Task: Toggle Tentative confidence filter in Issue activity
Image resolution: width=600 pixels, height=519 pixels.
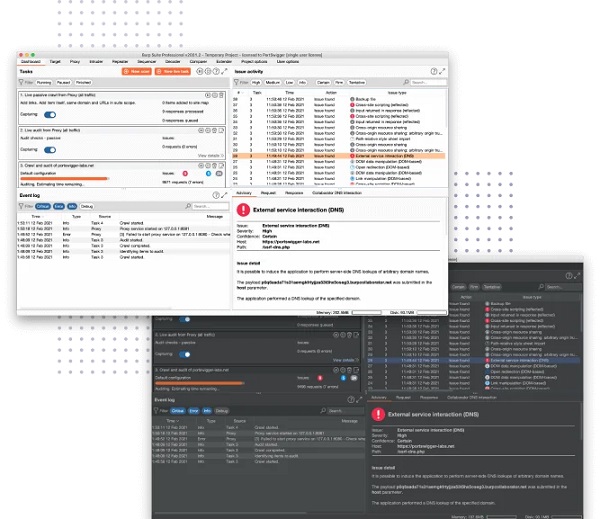Action: [x=356, y=82]
